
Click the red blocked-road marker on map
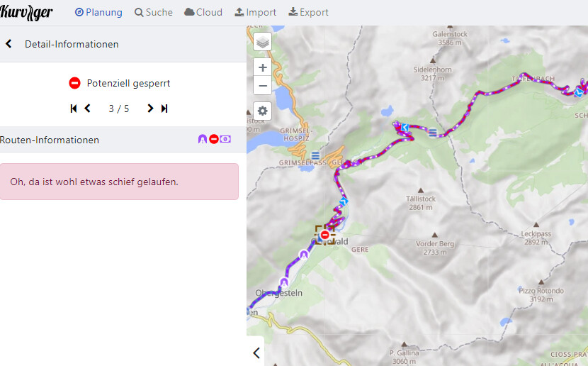(325, 235)
